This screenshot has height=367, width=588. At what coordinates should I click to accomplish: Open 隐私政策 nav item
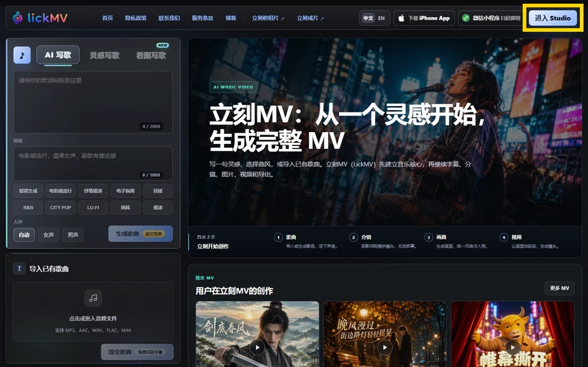pos(136,18)
